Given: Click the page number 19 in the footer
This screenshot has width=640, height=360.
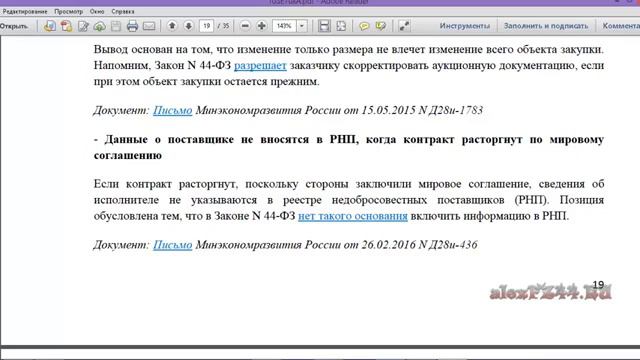Looking at the screenshot, I should click(598, 284).
